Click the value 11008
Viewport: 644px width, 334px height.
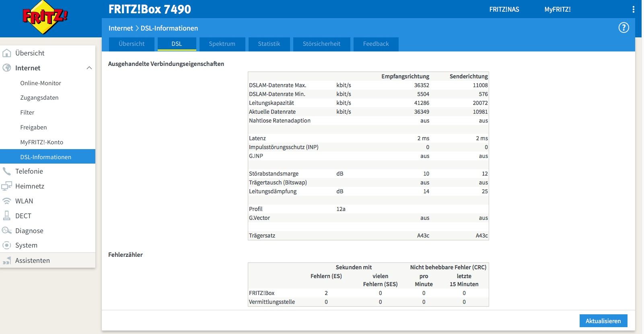pos(480,85)
